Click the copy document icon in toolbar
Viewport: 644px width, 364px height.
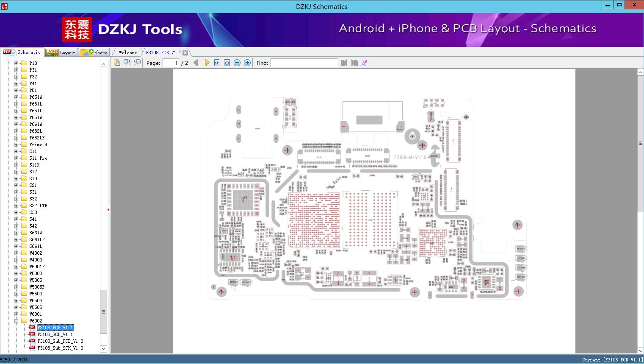pos(117,63)
